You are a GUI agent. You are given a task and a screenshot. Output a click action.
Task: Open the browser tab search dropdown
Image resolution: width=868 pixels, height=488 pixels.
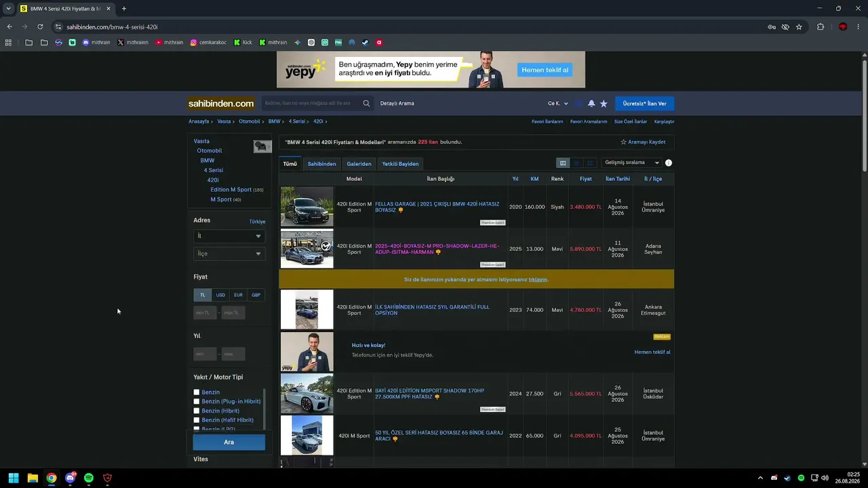pos(8,9)
